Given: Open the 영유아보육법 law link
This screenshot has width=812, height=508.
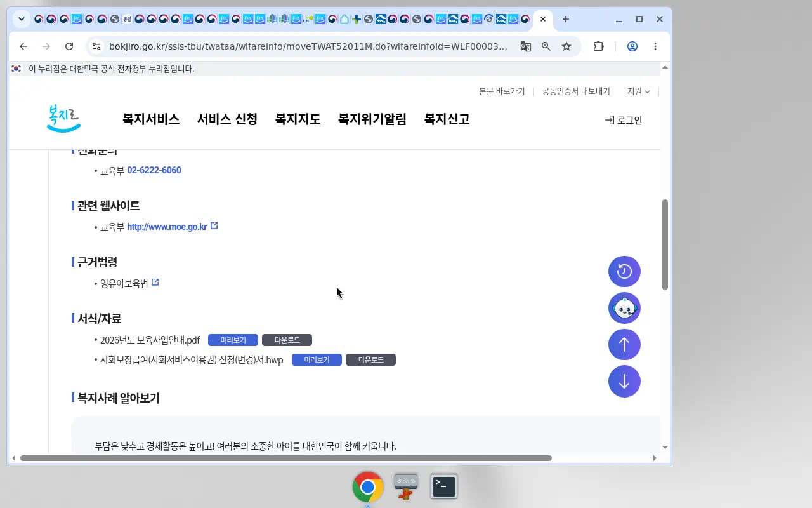Looking at the screenshot, I should [124, 283].
